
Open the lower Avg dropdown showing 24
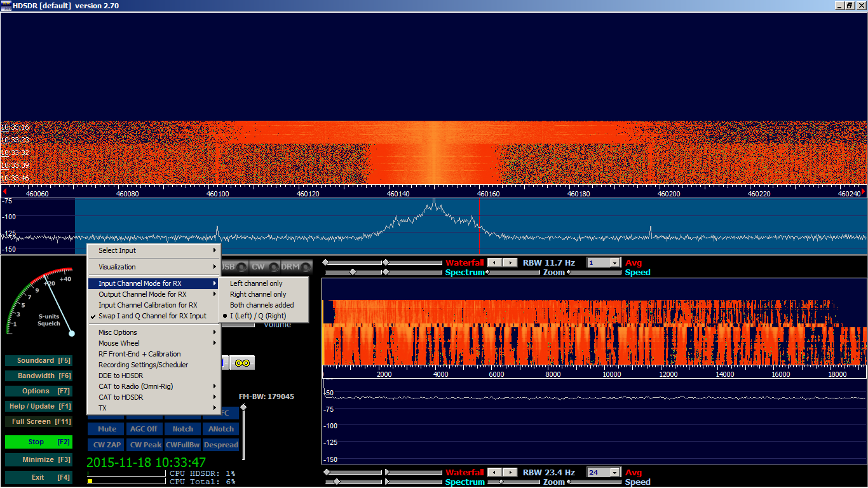[x=614, y=472]
